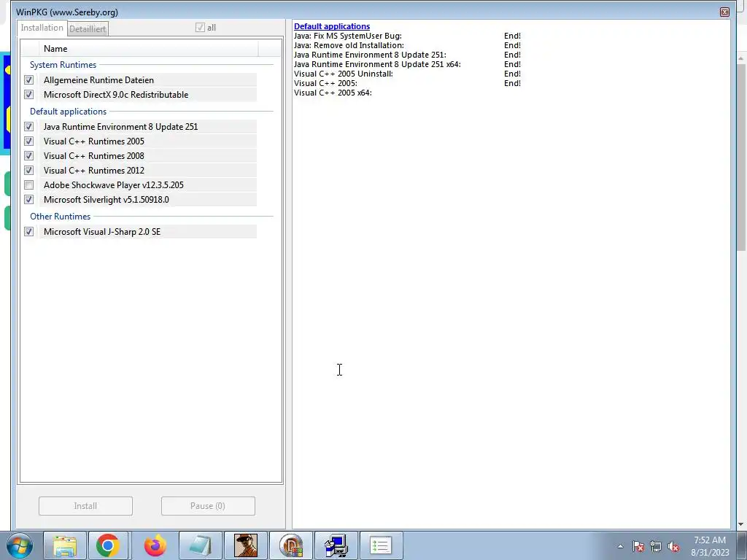747x560 pixels.
Task: Click log line 'Java: Fix MS SystemUser Bug:'
Action: (348, 36)
